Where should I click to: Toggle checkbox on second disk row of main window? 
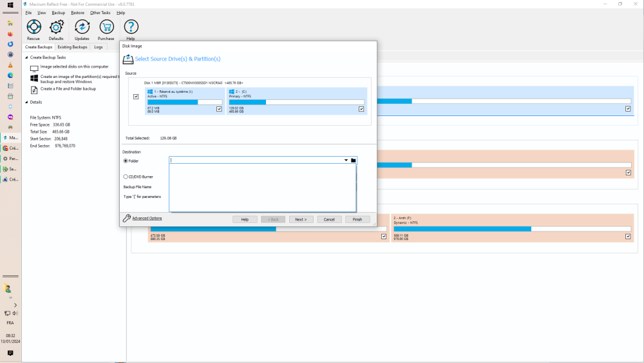tap(629, 173)
